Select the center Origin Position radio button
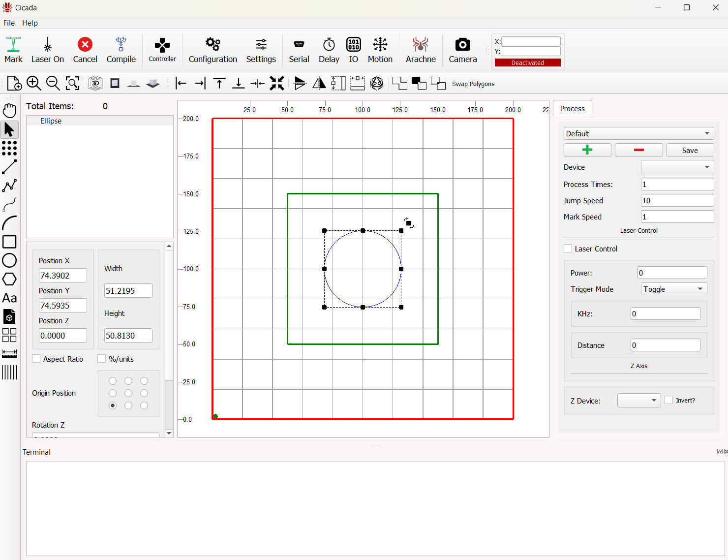 coord(128,393)
